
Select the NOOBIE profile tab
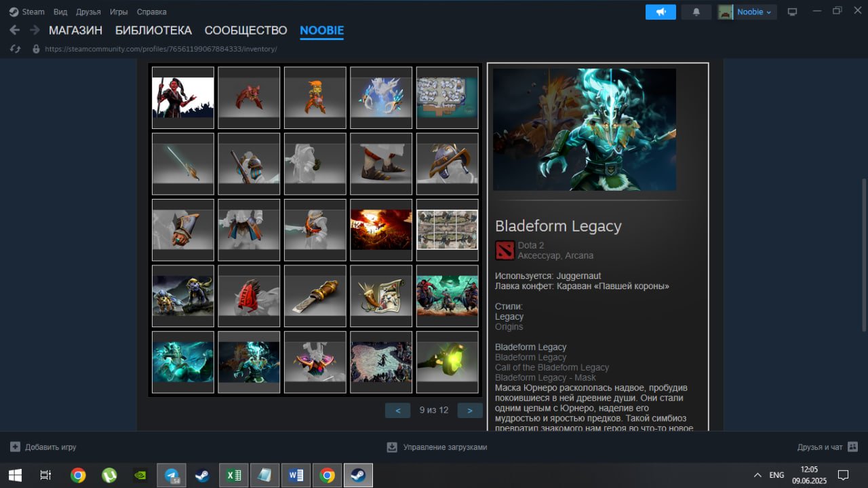coord(321,31)
